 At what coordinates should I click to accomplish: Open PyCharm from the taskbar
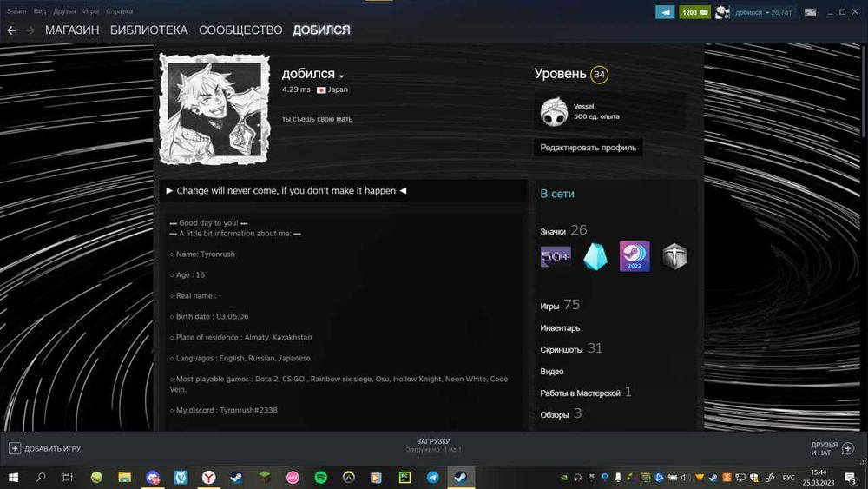[404, 478]
